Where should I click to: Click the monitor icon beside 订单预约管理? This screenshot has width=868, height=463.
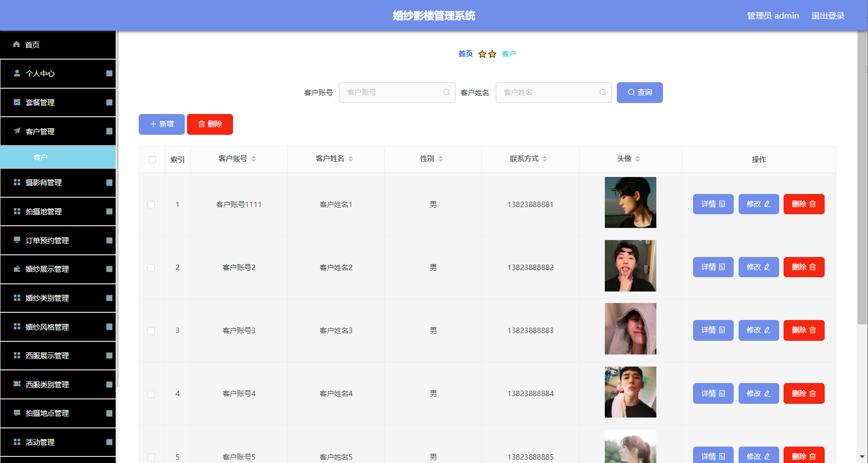(x=17, y=240)
